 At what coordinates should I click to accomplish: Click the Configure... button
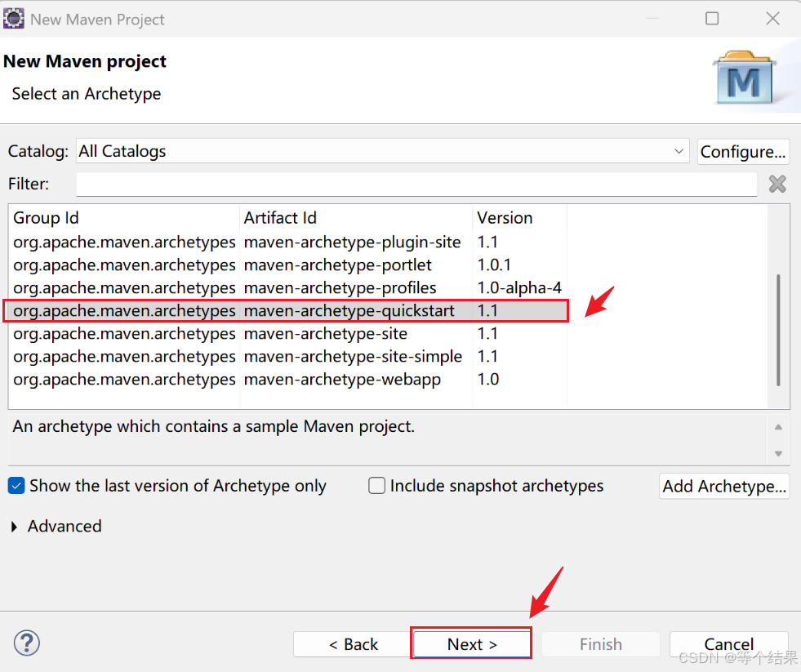pos(743,152)
